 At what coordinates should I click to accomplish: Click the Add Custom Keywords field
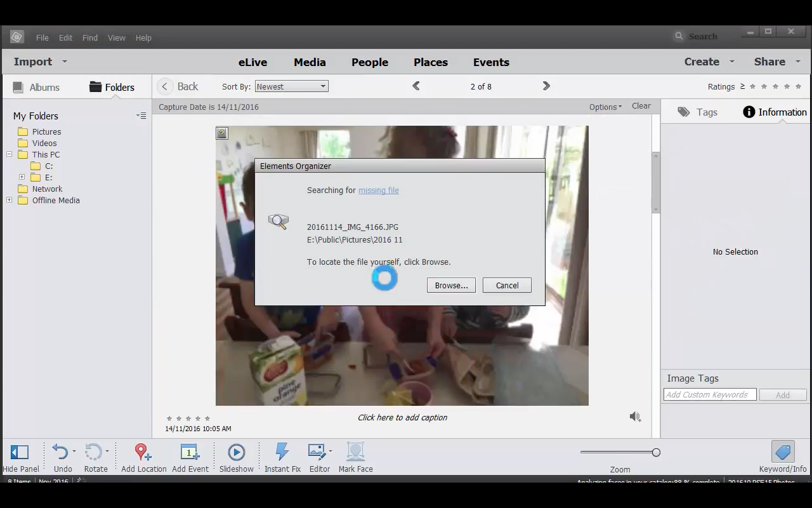pos(710,395)
